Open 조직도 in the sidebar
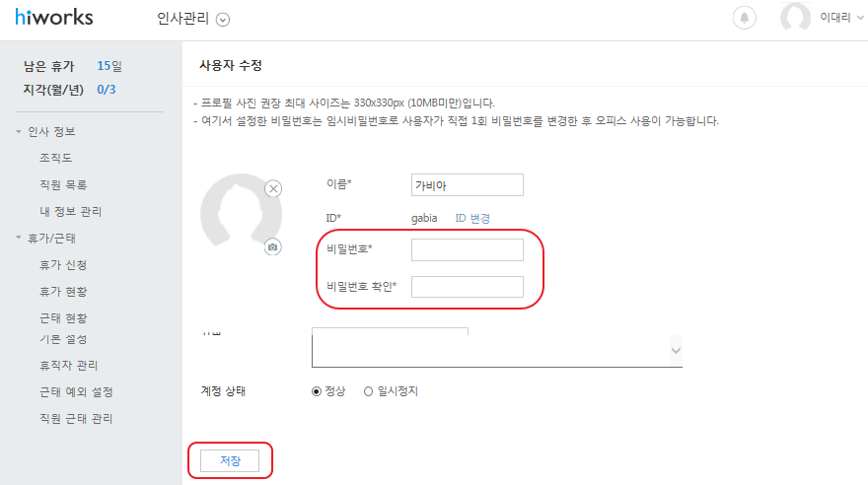Screen dimensions: 868x485 coord(55,158)
